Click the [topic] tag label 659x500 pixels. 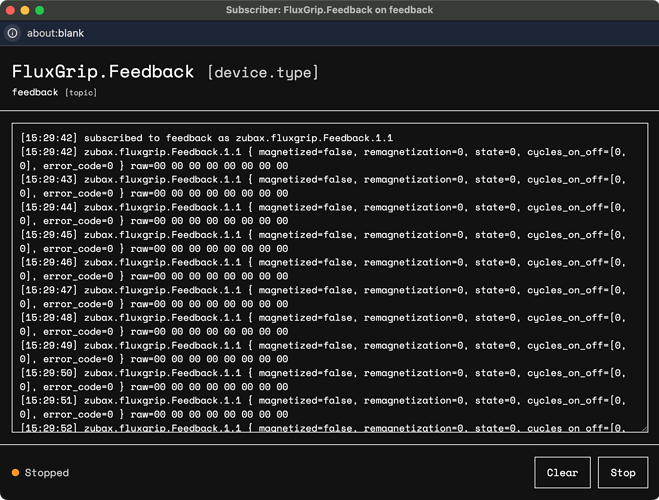[x=81, y=92]
